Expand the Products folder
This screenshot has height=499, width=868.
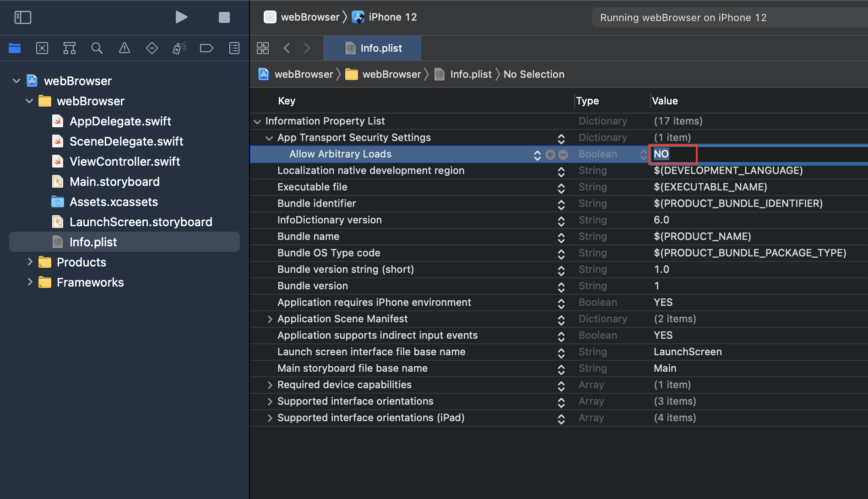30,262
